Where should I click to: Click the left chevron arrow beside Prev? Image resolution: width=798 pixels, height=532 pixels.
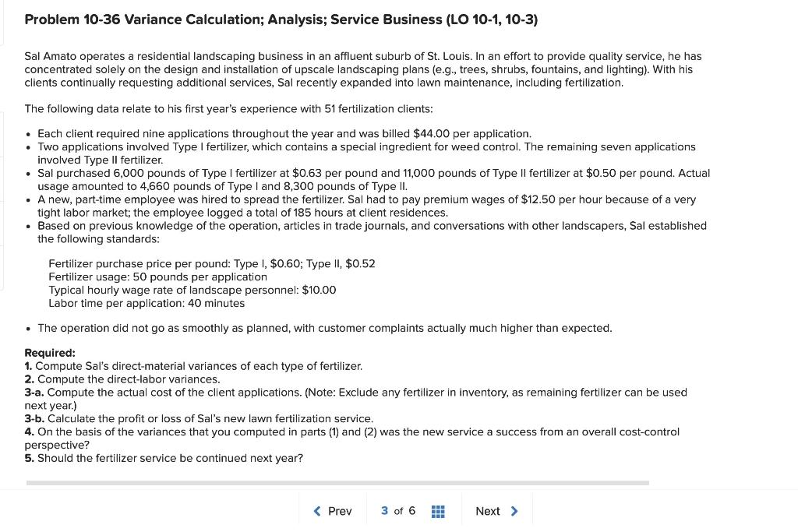(316, 511)
